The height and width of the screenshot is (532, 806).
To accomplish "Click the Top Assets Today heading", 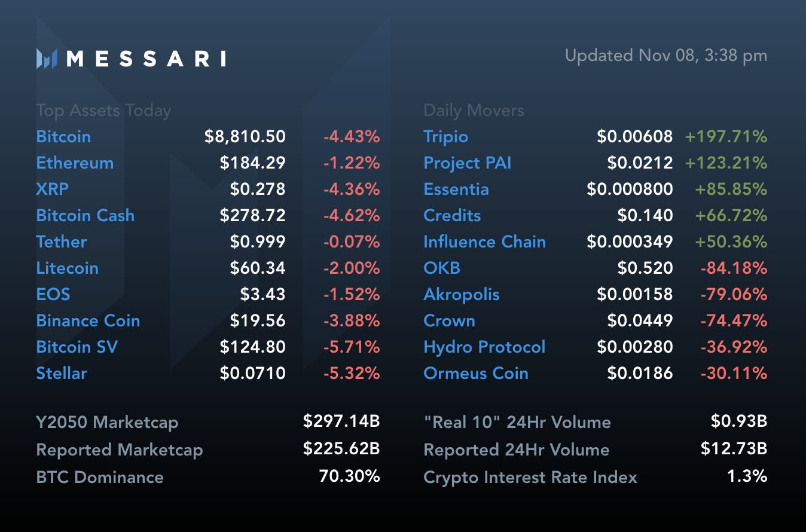I will (103, 111).
